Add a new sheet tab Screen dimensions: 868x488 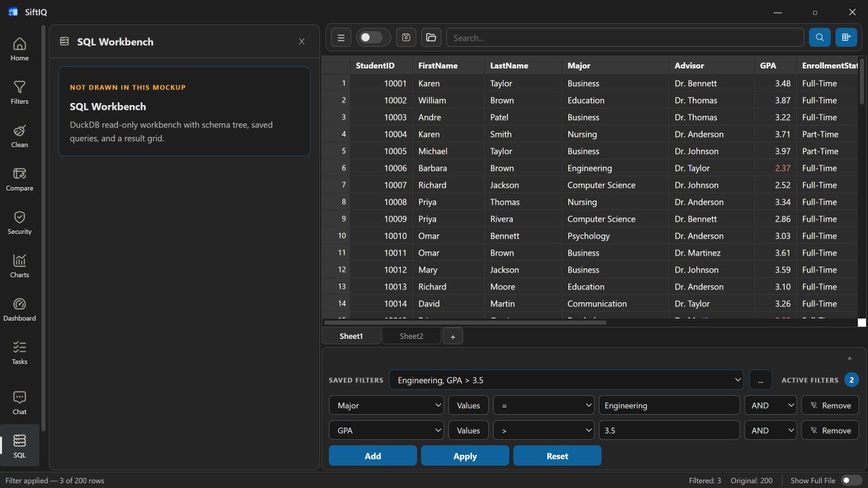(453, 336)
